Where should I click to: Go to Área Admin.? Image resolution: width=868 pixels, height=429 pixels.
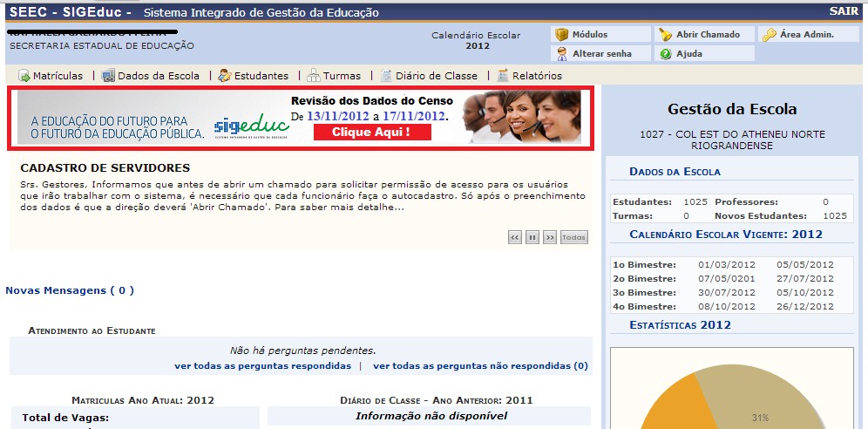pos(806,35)
